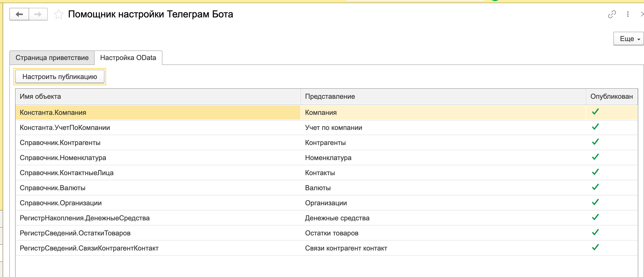Close the Telegram bot setup form
The width and height of the screenshot is (644, 277).
641,14
